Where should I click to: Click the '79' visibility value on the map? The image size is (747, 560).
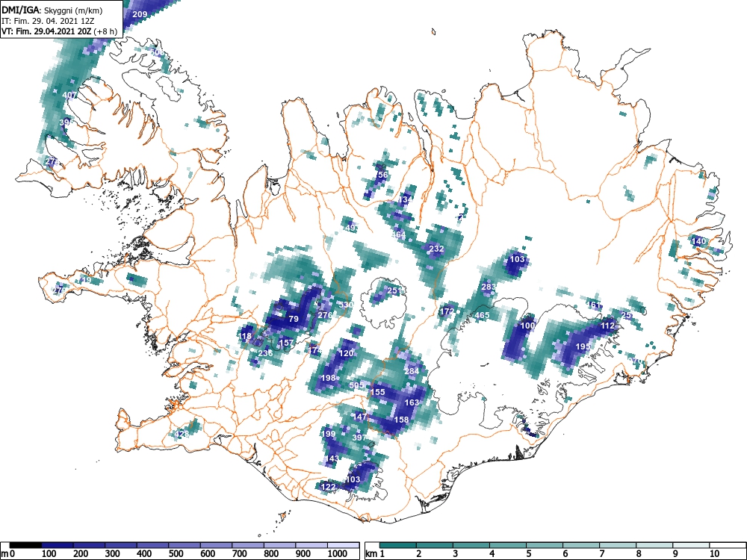point(294,319)
